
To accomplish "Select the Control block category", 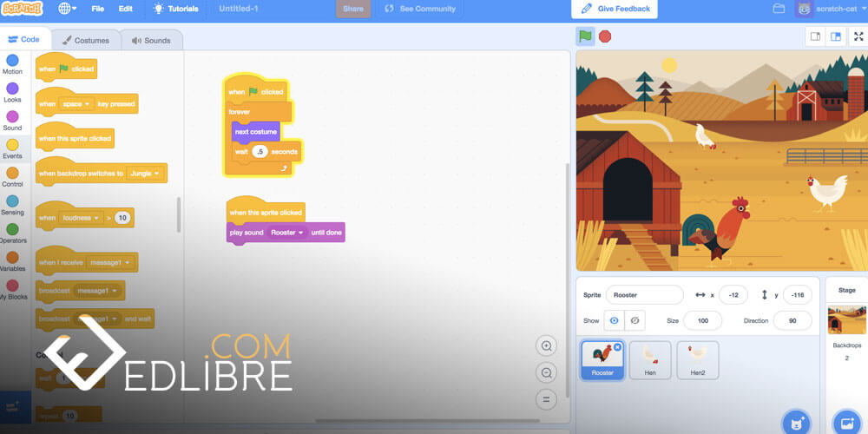I will click(12, 177).
